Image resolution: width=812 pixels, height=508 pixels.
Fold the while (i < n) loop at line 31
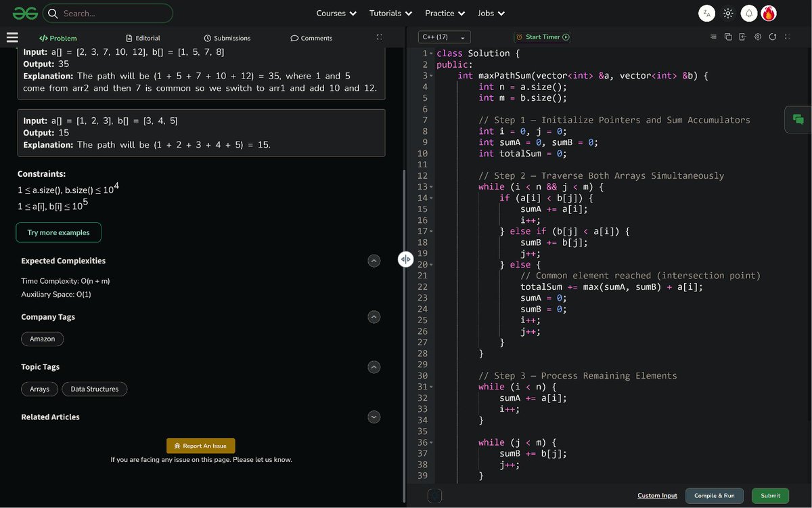(431, 387)
